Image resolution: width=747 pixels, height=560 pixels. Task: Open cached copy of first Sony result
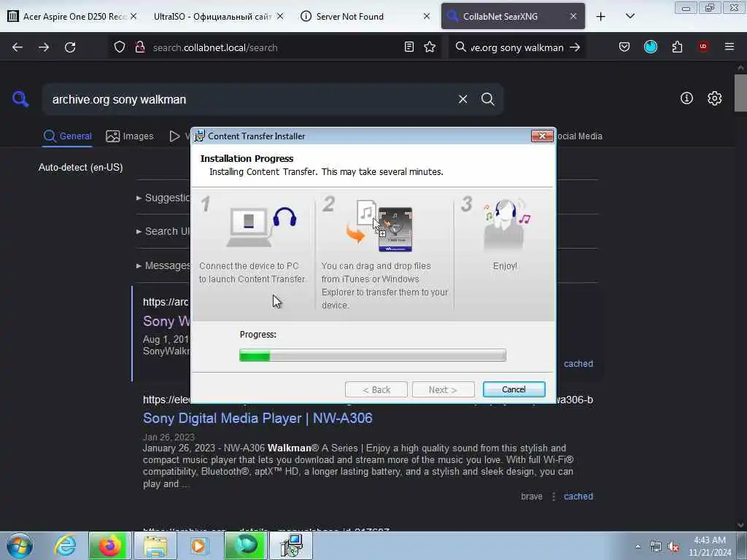tap(578, 364)
